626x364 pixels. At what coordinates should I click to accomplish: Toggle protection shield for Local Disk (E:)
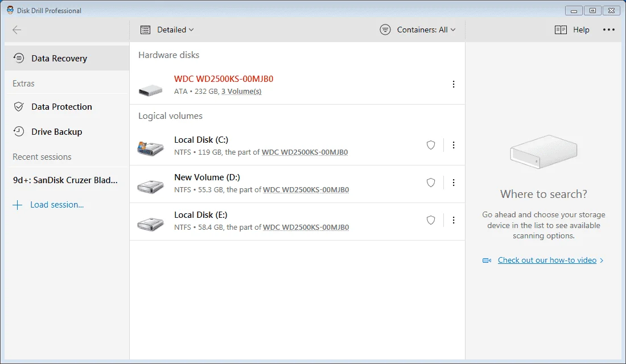pos(431,220)
